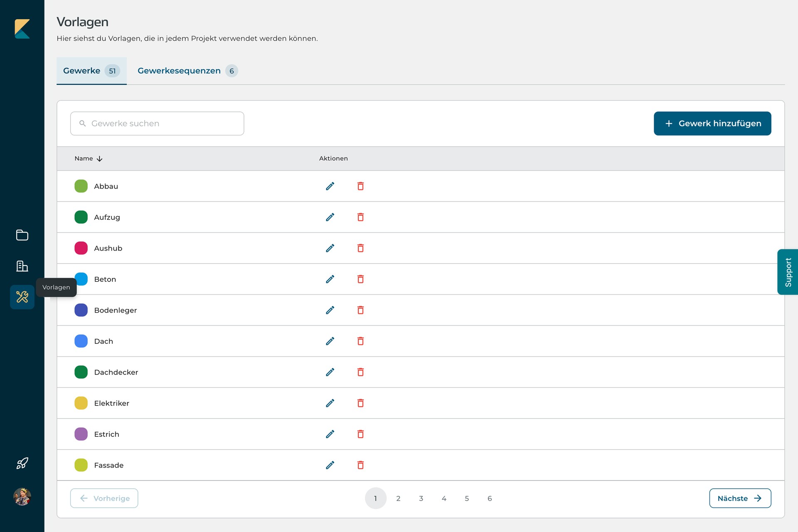Viewport: 798px width, 532px height.
Task: Go to page 3 in pagination
Action: [421, 498]
